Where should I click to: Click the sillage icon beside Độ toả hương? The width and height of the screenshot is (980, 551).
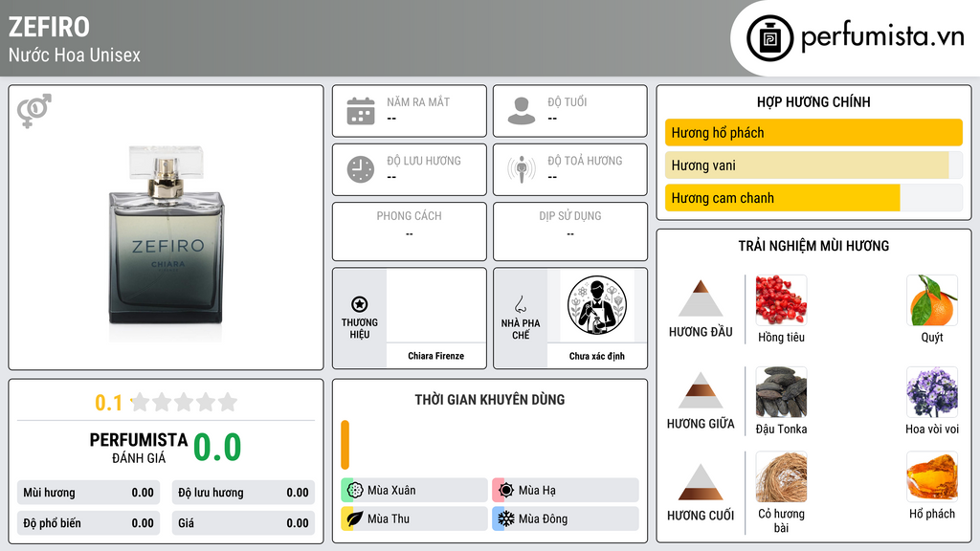coord(522,169)
